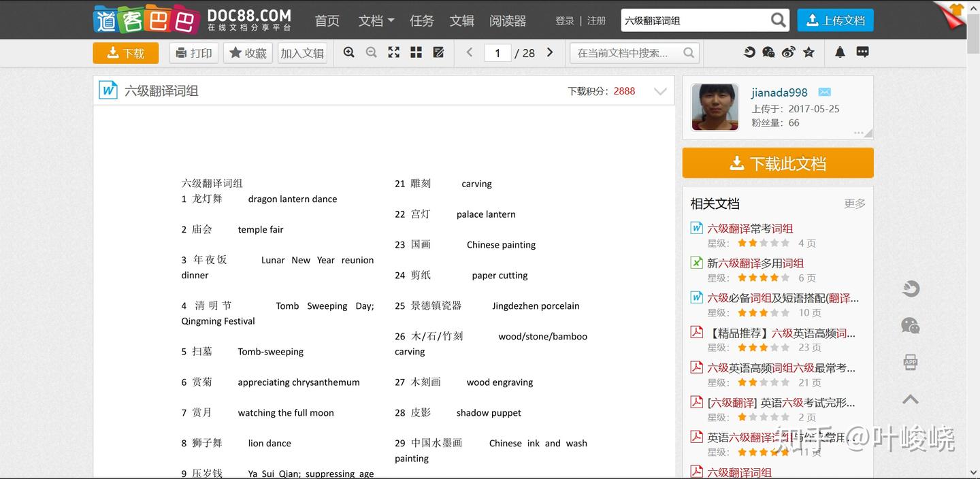Switch to thumbnail grid view
This screenshot has width=980, height=479.
click(x=416, y=52)
